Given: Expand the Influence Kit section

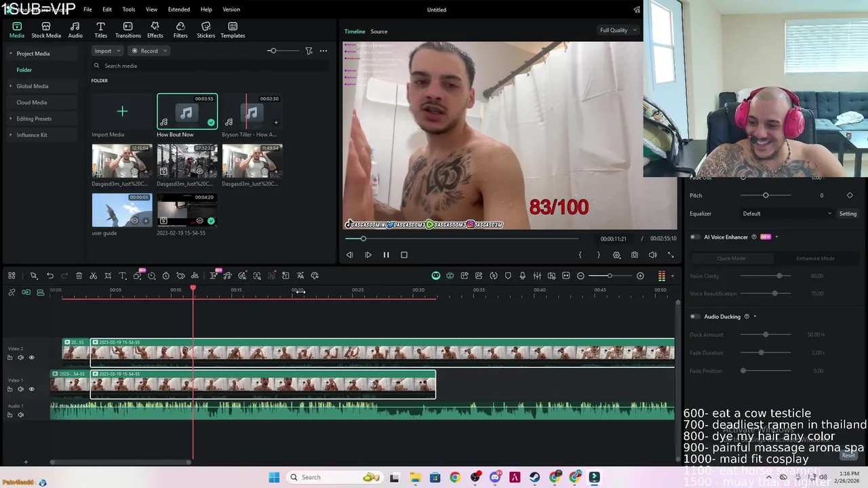Looking at the screenshot, I should (10, 135).
